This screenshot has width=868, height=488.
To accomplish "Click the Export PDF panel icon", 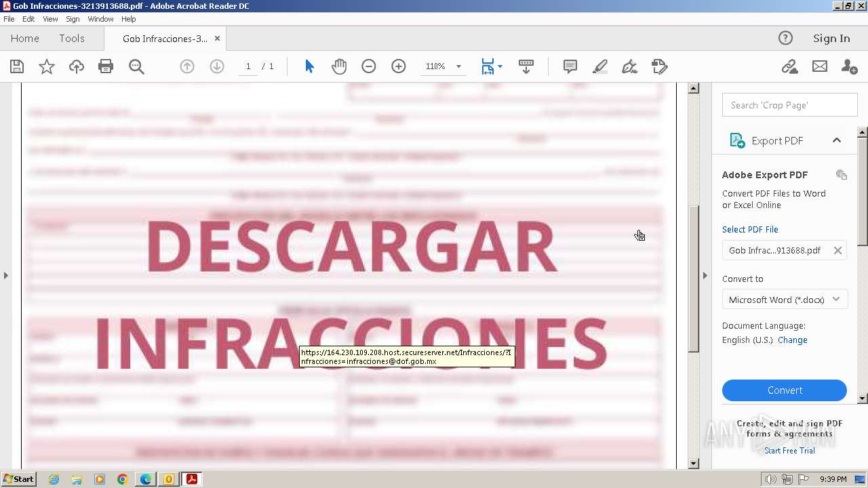I will coord(737,140).
